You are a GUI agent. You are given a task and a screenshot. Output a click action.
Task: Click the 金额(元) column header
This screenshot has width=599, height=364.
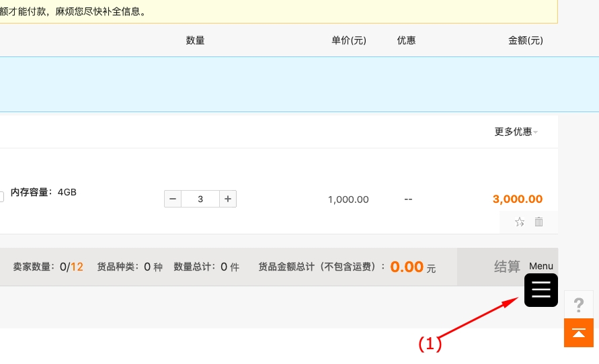click(525, 40)
